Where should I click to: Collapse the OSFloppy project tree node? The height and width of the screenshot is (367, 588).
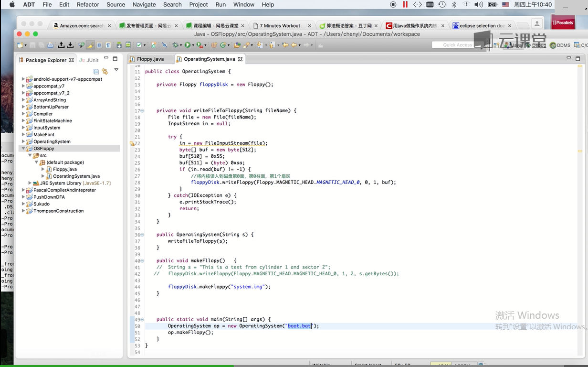click(x=23, y=149)
